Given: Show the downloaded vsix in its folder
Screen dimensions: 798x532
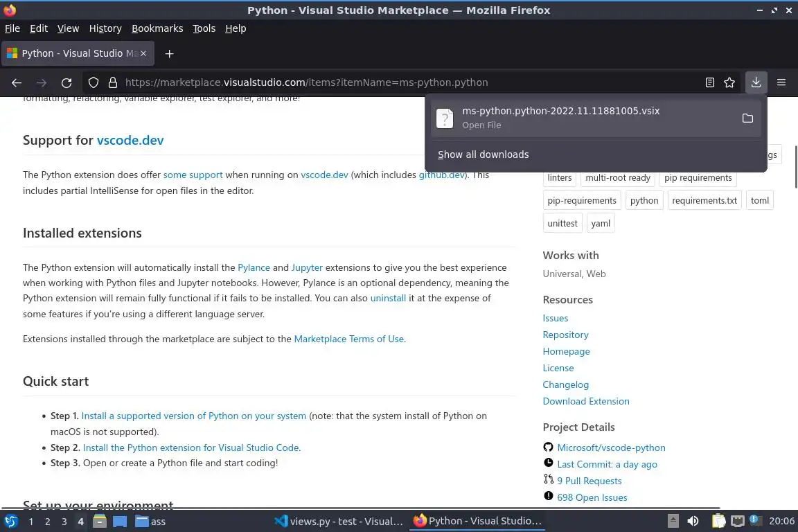Looking at the screenshot, I should pos(747,118).
